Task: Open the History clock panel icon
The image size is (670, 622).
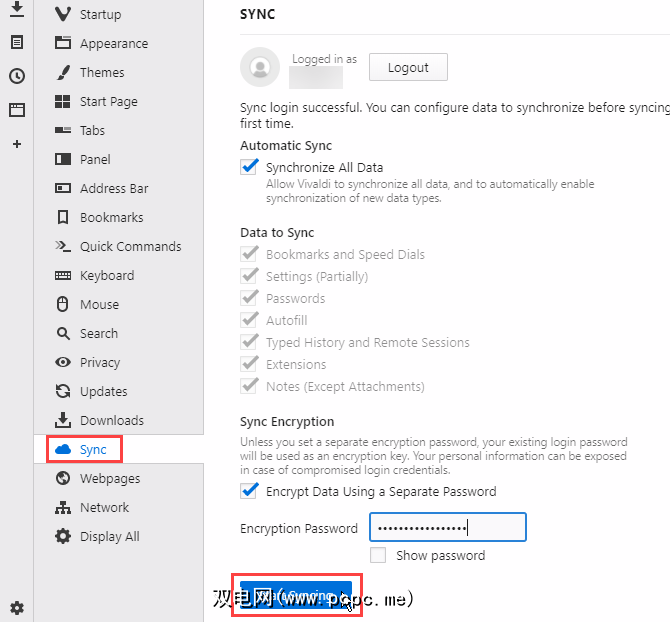Action: pos(17,76)
